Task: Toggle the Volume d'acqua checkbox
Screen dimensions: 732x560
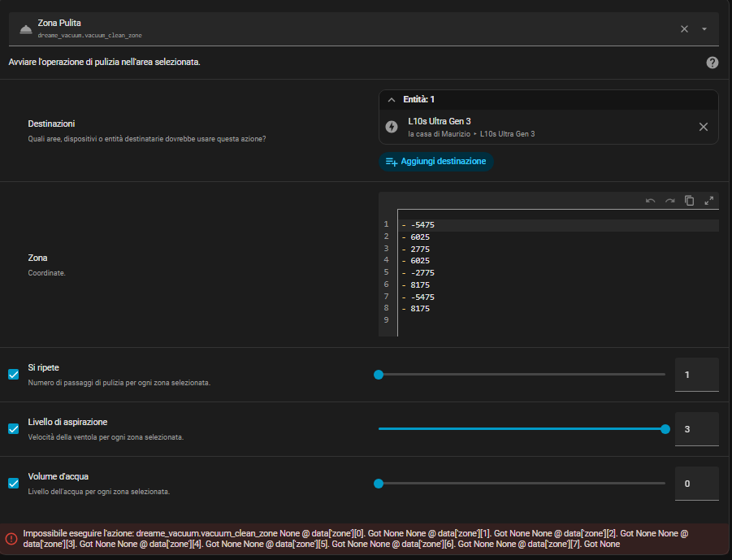Action: coord(14,484)
